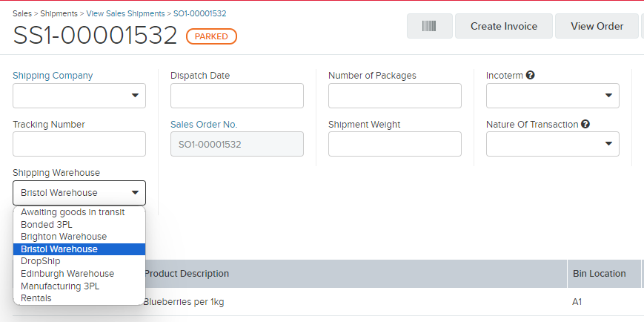
Task: Pick DropShip from warehouse list
Action: (x=41, y=261)
